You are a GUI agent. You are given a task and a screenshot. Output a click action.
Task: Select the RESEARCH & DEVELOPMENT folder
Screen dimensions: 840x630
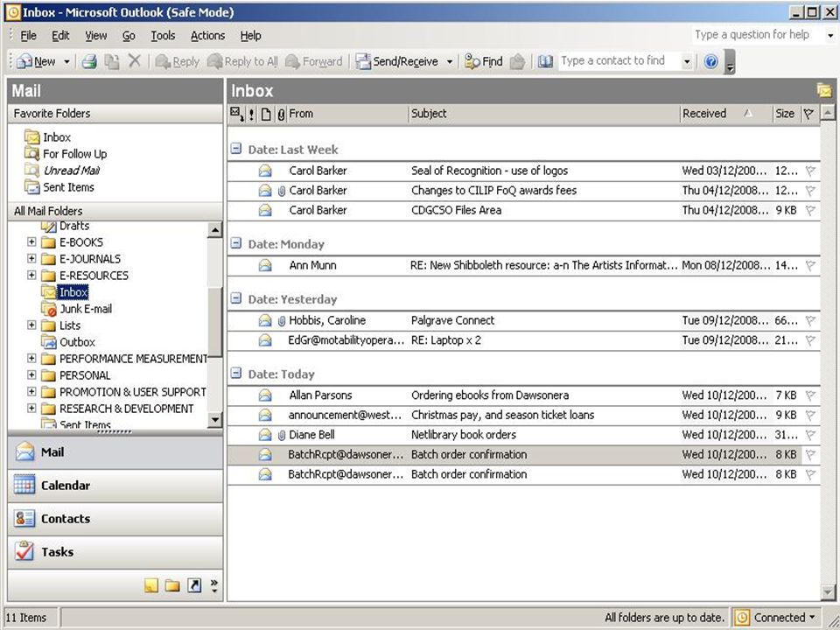click(x=126, y=409)
